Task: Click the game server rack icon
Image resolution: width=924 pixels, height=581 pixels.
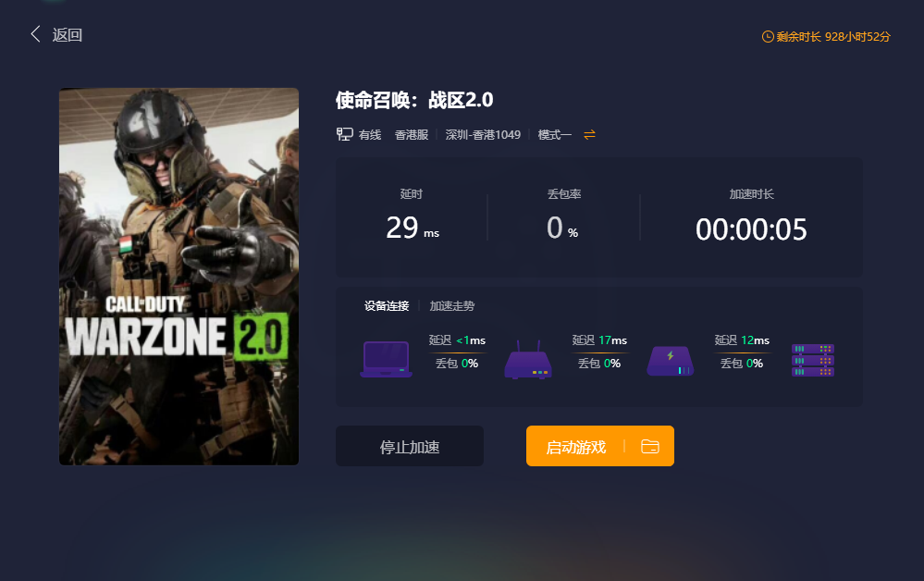Action: coord(813,360)
